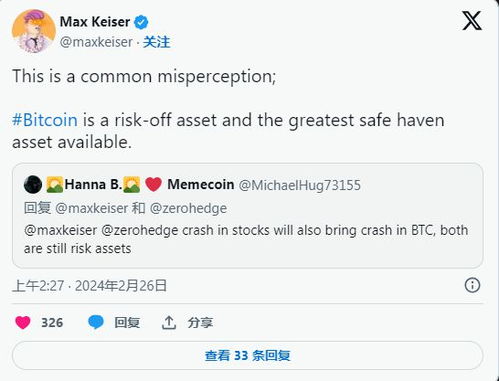Click the Max Keiser display name
This screenshot has height=381, width=499.
pyautogui.click(x=95, y=22)
